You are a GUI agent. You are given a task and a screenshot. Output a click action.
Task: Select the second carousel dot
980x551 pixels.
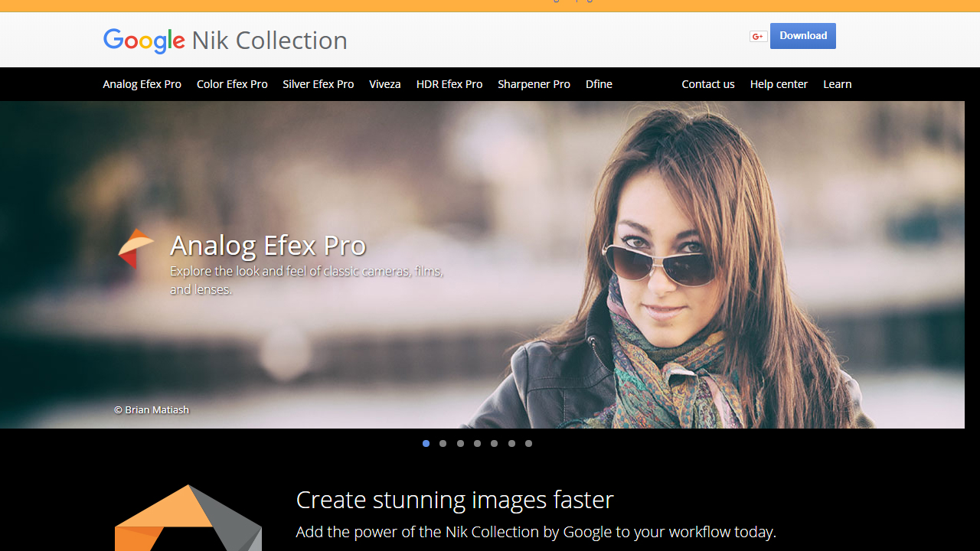tap(443, 444)
